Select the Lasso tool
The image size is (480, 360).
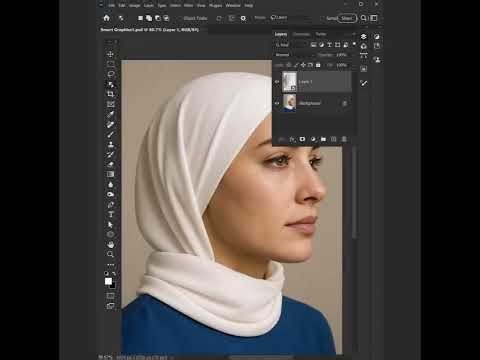(x=111, y=74)
